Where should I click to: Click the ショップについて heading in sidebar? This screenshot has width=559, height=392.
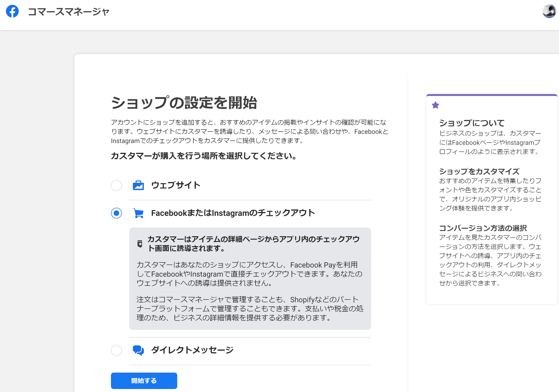point(472,123)
